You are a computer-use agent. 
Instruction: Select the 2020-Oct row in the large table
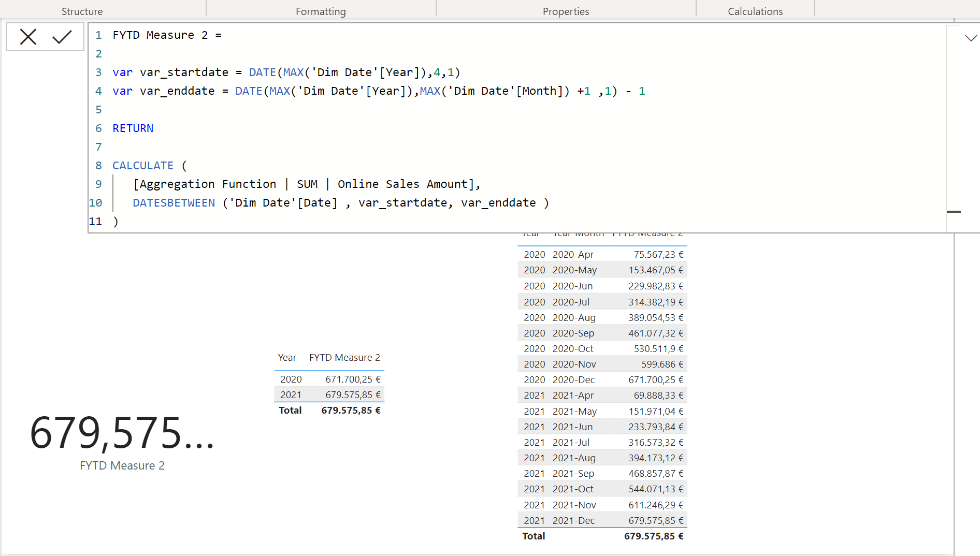tap(602, 349)
